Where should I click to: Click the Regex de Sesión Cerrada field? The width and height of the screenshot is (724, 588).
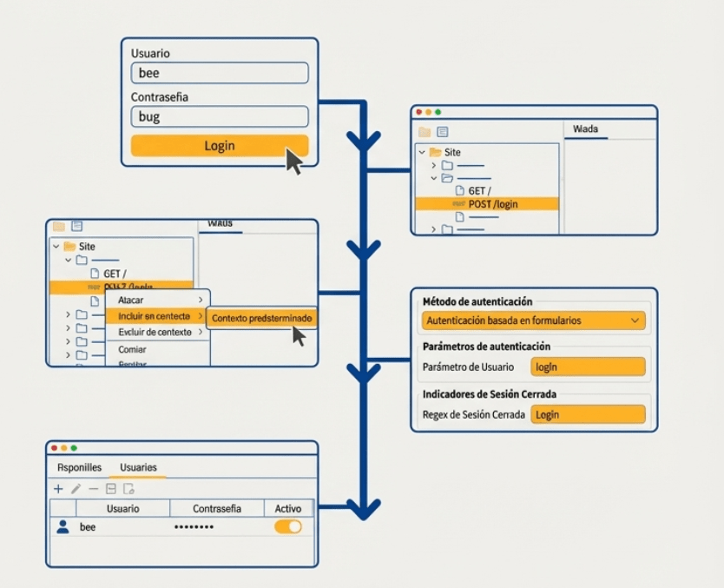pos(588,414)
